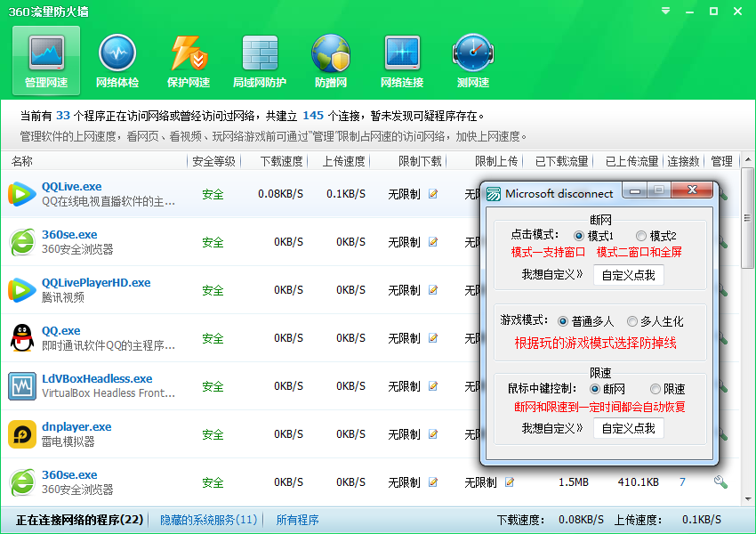Edit download limit for QQLivePlayerHD.exe
This screenshot has width=756, height=534.
click(433, 290)
